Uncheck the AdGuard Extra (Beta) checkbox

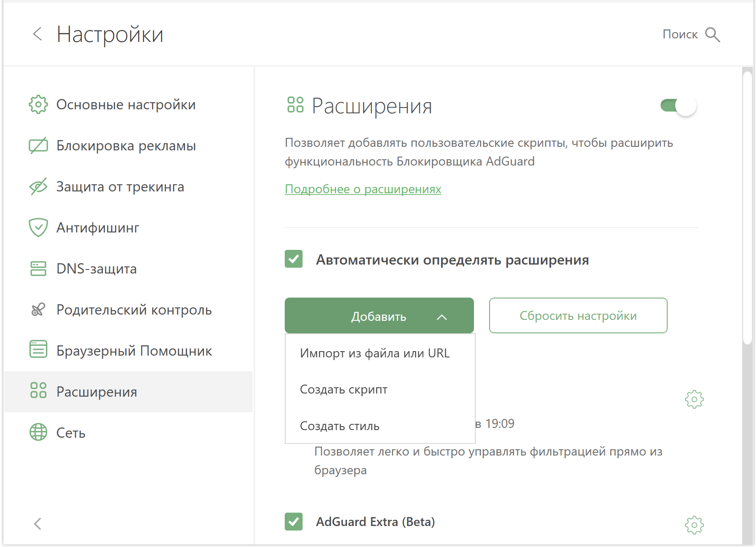(x=294, y=522)
